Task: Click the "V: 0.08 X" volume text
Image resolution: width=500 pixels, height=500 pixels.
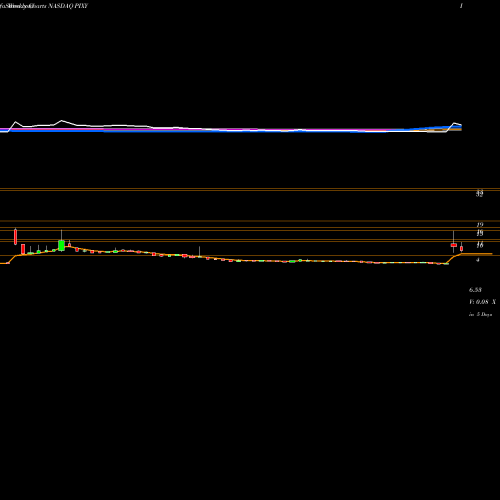Action: pos(482,302)
